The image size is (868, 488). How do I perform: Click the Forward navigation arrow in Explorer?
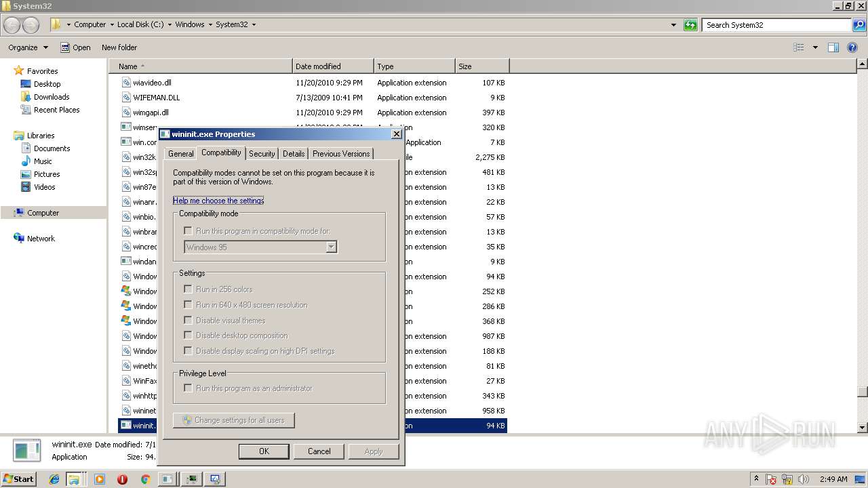[31, 25]
